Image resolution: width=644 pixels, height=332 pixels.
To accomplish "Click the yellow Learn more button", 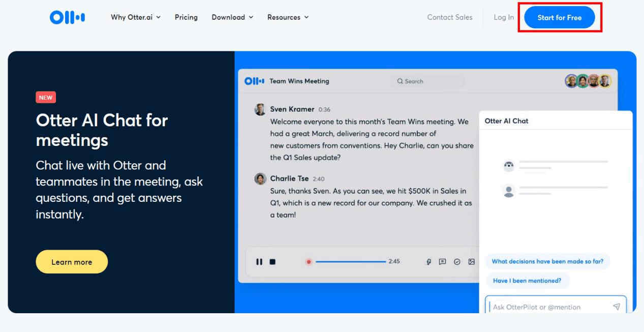I will [x=72, y=262].
